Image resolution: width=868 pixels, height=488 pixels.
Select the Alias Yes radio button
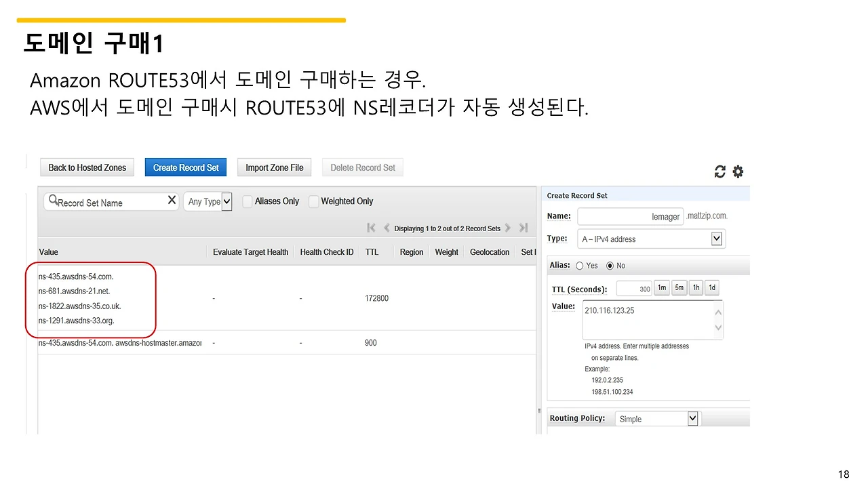[x=579, y=266]
